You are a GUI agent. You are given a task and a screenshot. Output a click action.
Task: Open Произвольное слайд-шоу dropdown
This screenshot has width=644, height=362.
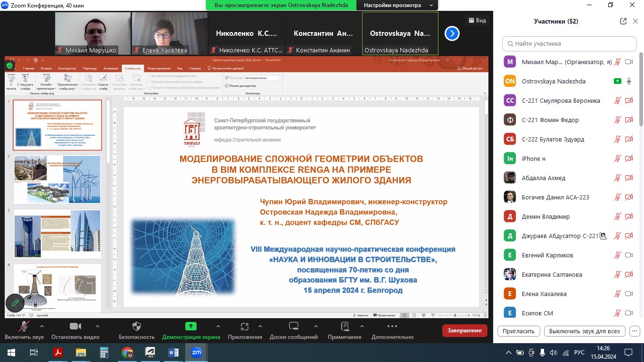68,82
